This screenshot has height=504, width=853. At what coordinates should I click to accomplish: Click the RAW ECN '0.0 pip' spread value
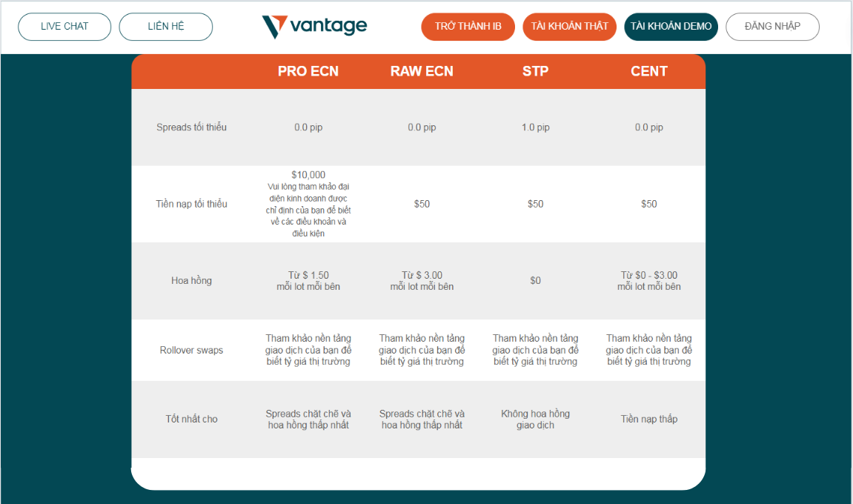click(x=422, y=127)
